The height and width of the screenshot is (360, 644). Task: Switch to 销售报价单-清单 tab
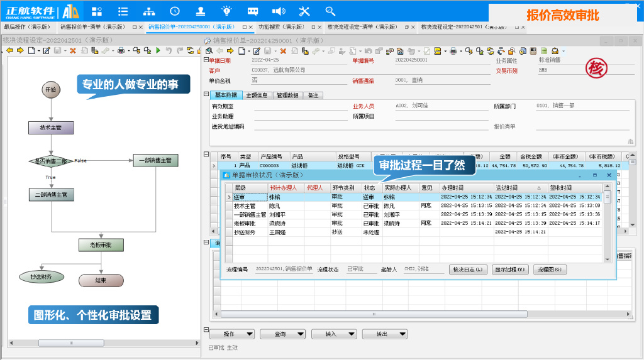point(93,26)
